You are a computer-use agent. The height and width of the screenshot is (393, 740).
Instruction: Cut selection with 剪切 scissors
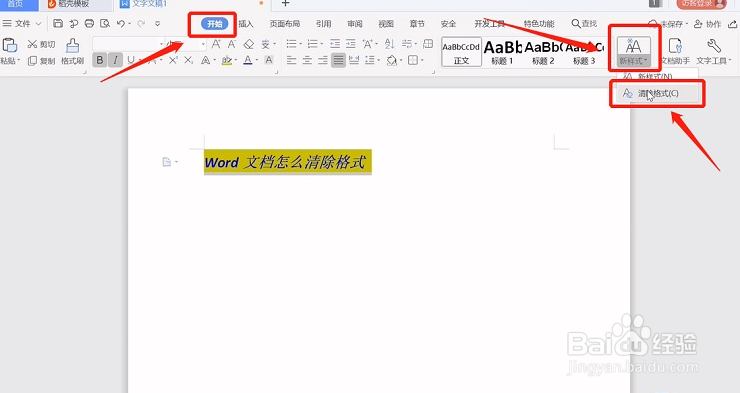tap(41, 44)
